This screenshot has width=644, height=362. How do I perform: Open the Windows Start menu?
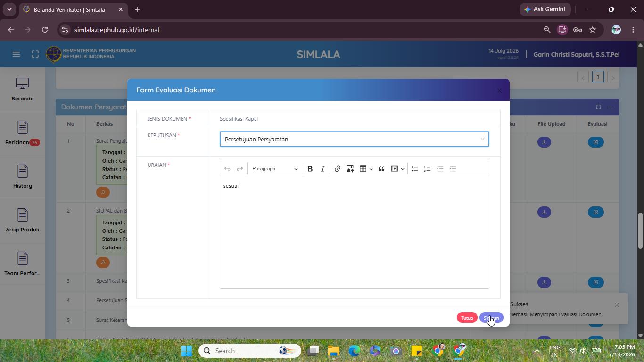[186, 351]
